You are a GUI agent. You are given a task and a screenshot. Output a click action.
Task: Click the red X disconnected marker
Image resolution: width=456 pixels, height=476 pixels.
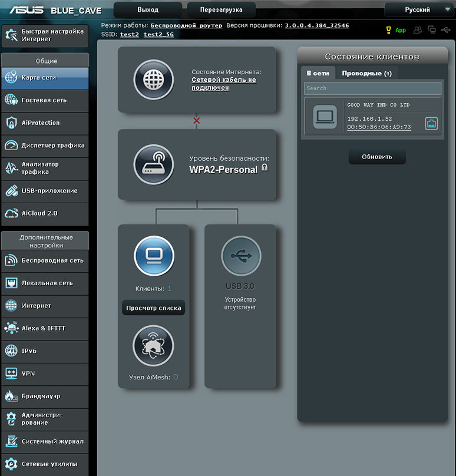[196, 121]
